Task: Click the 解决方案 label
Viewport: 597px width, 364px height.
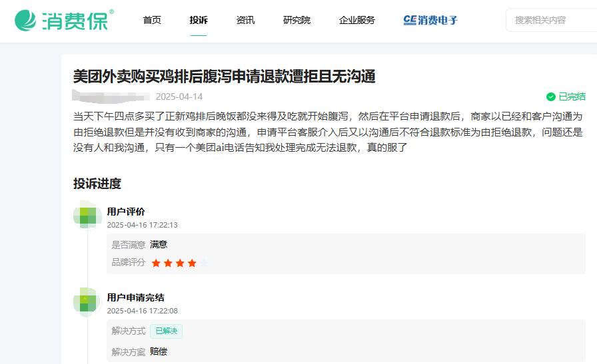Action: point(129,352)
